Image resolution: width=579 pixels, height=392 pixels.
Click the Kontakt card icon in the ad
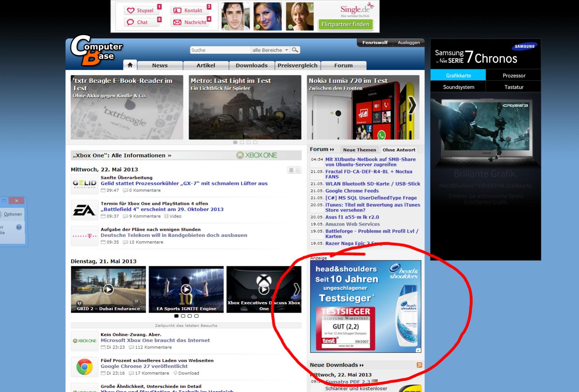[177, 11]
